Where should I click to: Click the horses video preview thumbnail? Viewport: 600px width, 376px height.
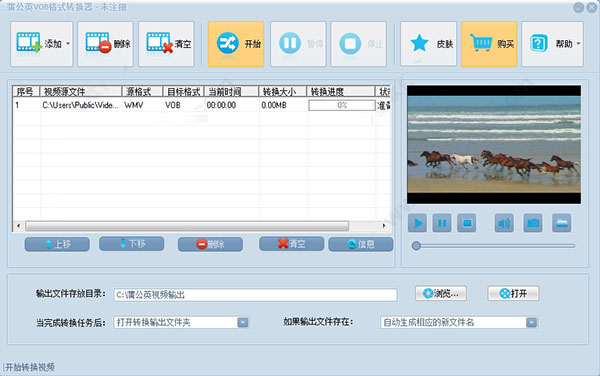[x=494, y=145]
